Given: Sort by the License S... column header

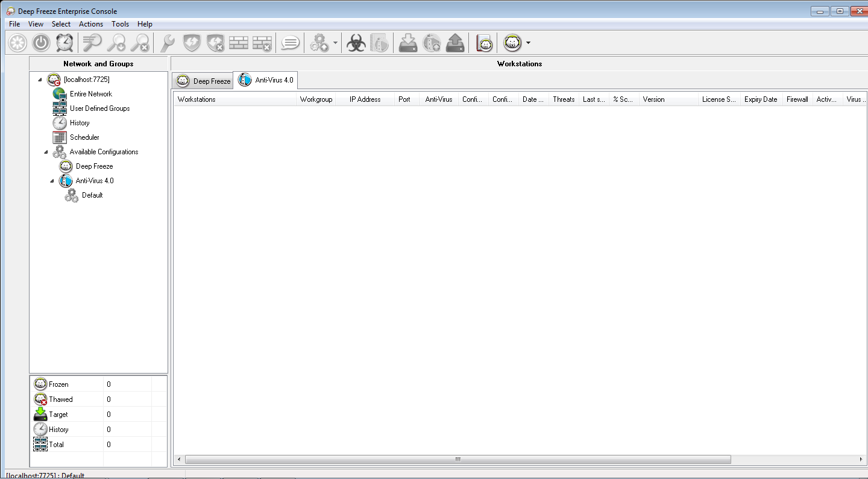Looking at the screenshot, I should click(719, 99).
